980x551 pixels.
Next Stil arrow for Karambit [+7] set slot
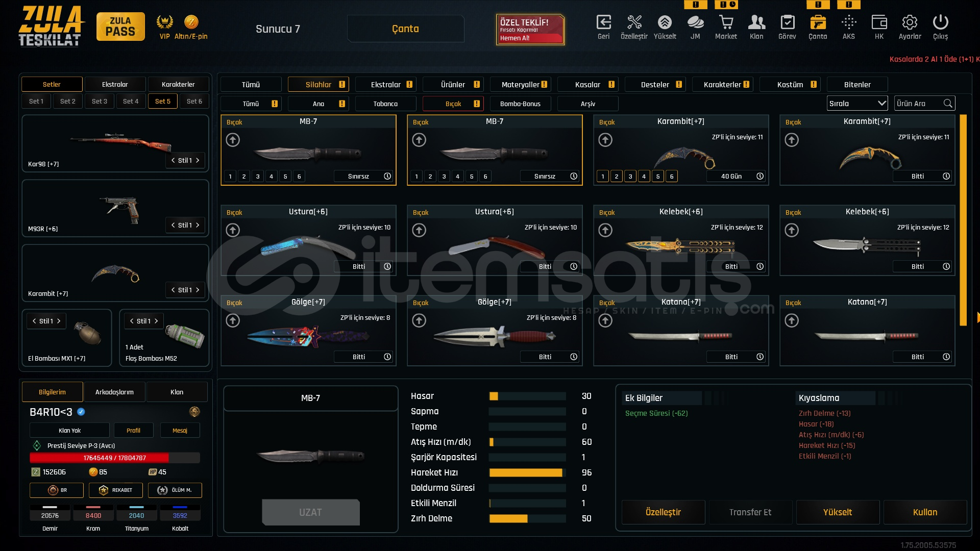pos(198,290)
